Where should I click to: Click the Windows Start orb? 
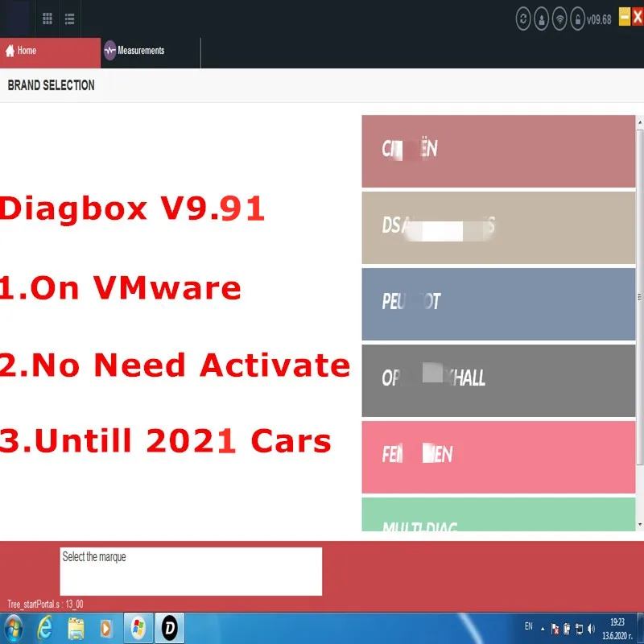coord(13,627)
